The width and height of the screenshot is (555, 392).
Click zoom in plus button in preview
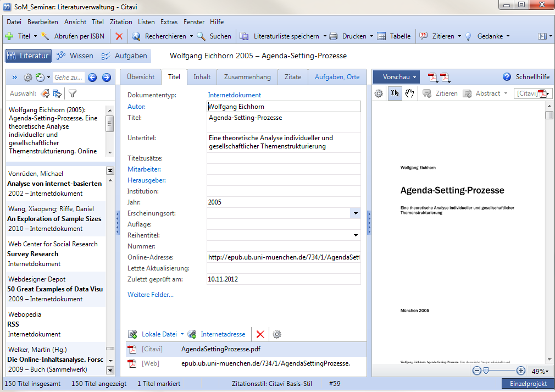(521, 371)
